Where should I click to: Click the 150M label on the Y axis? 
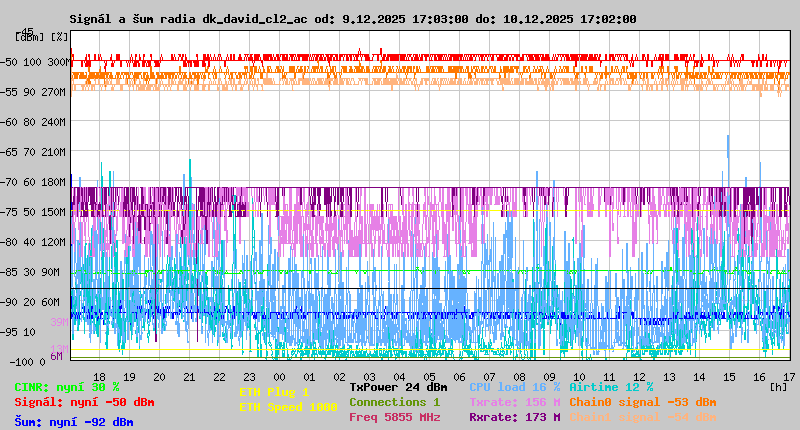56,212
